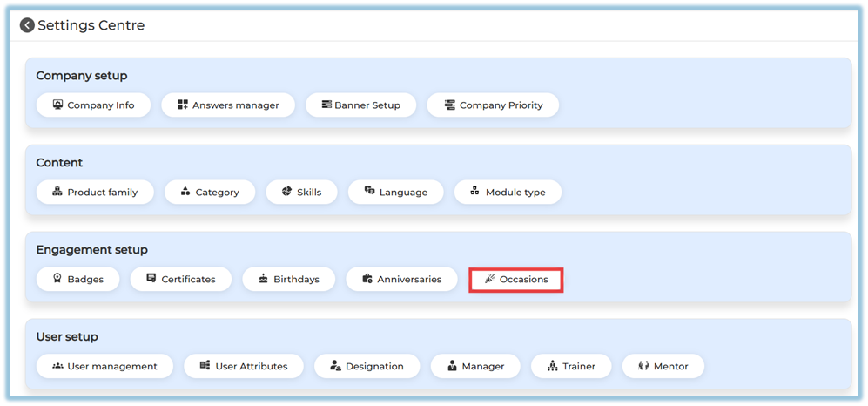The width and height of the screenshot is (868, 406).
Task: Click the Birthdays cake icon
Action: click(x=263, y=279)
